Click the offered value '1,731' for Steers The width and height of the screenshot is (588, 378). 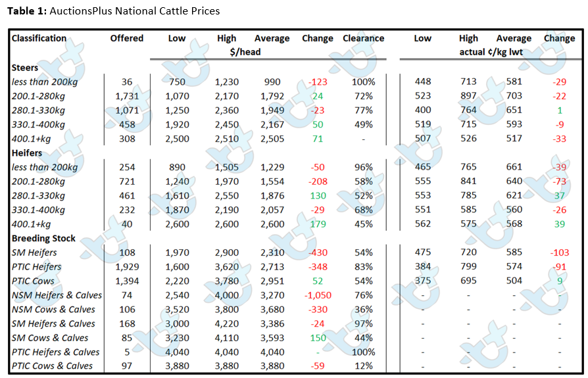coord(127,96)
